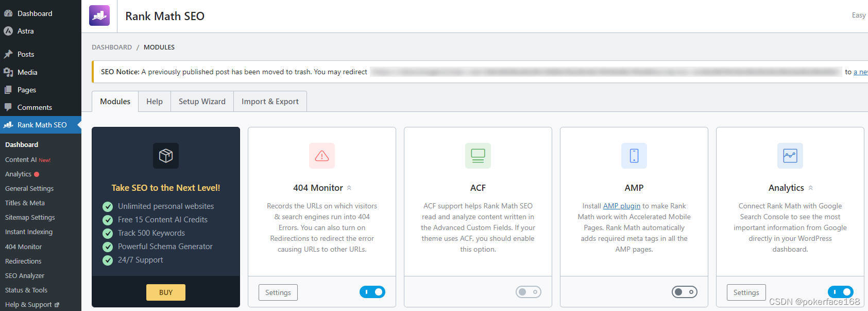868x311 pixels.
Task: Open Posts in the sidebar menu
Action: (41, 54)
